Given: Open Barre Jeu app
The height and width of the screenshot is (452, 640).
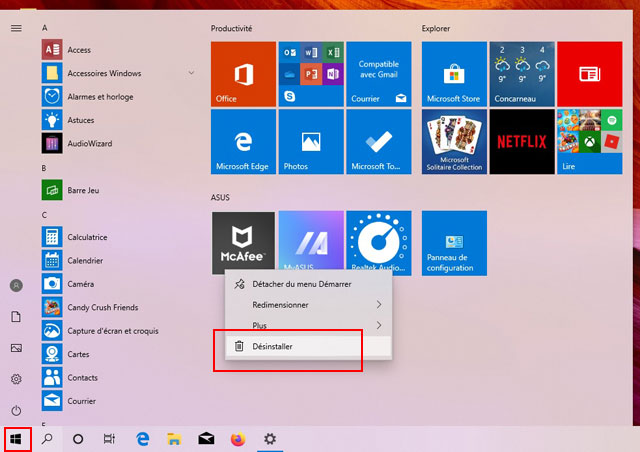Looking at the screenshot, I should [83, 190].
